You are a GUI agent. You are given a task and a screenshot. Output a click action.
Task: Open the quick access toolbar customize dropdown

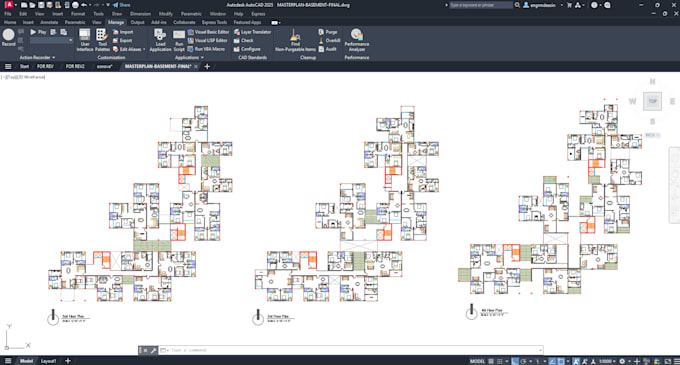pyautogui.click(x=108, y=5)
